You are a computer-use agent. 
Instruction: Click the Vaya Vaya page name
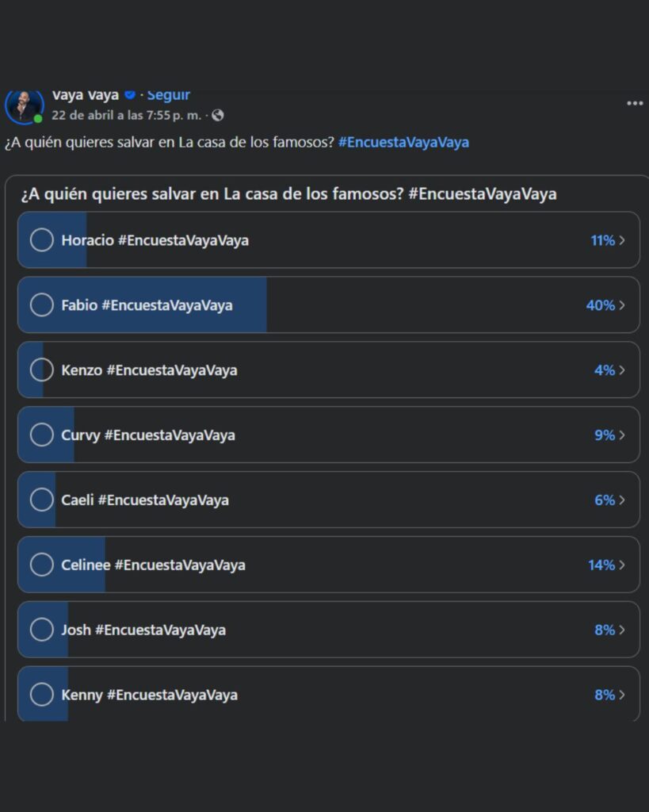click(x=86, y=94)
